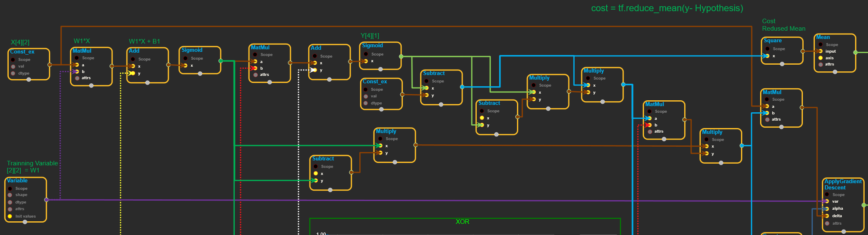Click the shape port on Variable node
The width and height of the screenshot is (868, 235).
tap(10, 195)
